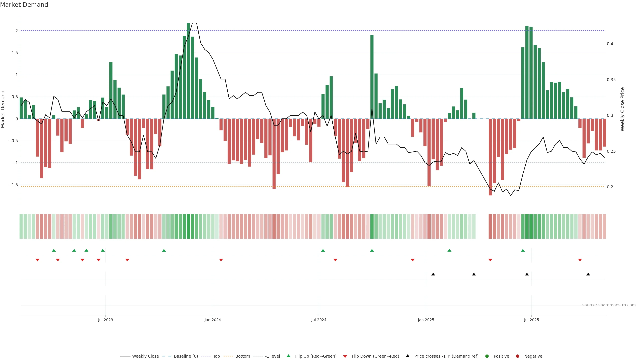Click the black Price crosses -1 legend triangle
This screenshot has width=644, height=362.
point(408,356)
